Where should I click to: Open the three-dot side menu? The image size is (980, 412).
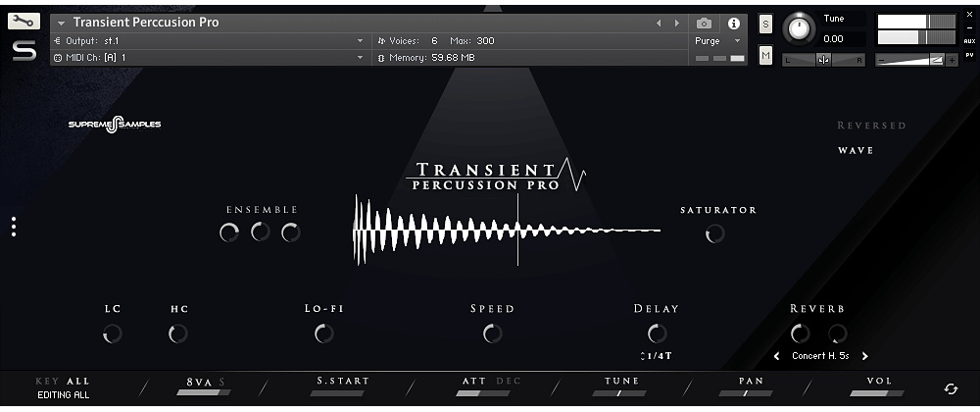point(13,227)
